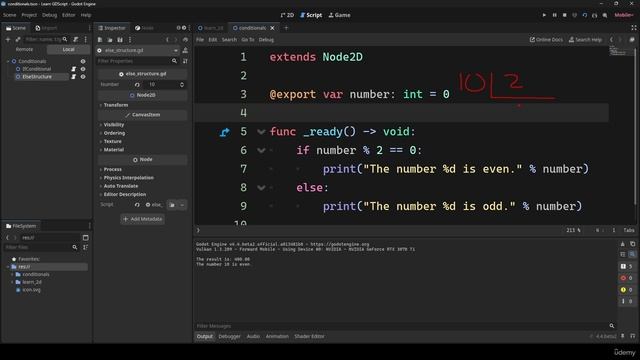Toggle visibility of ElseStructure node
This screenshot has width=640, height=360.
(x=83, y=77)
